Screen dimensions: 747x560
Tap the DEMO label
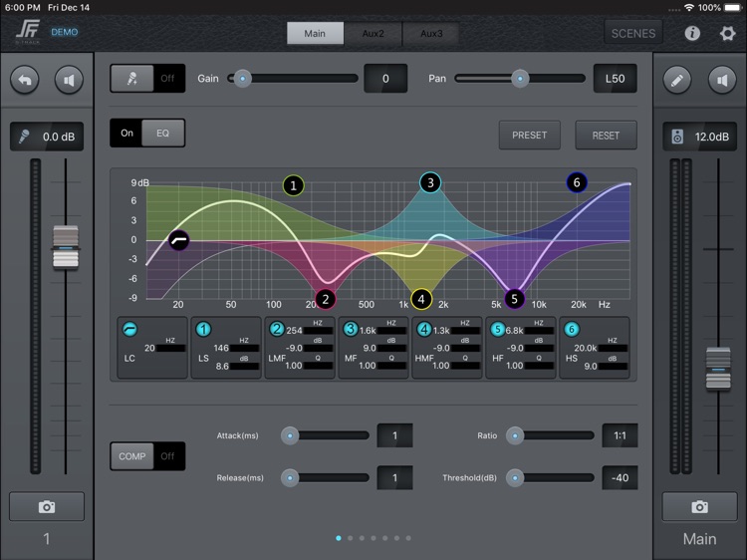click(x=65, y=32)
